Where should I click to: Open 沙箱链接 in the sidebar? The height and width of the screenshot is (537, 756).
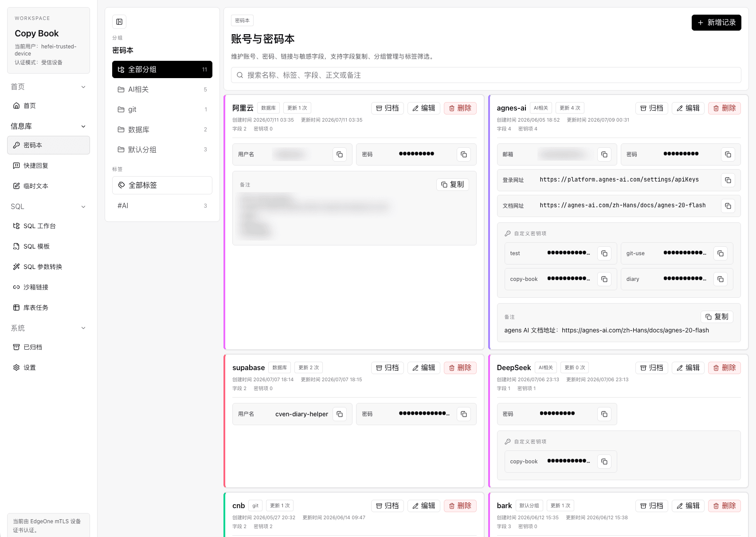[x=48, y=287]
